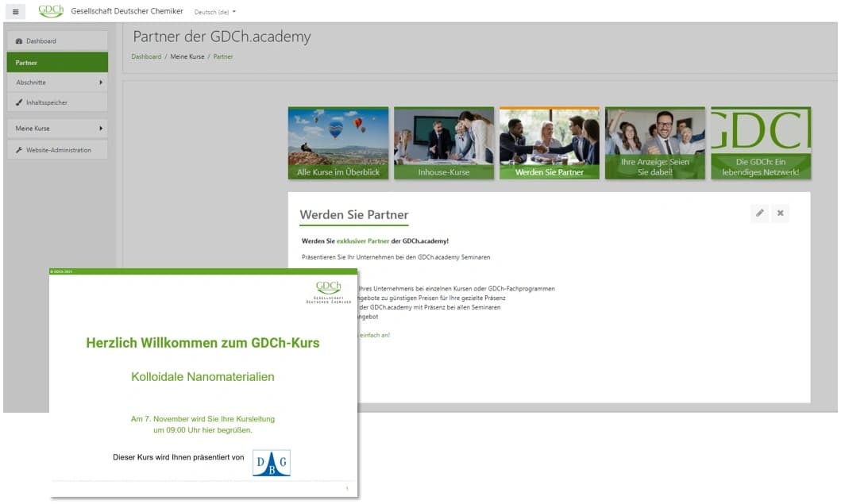
Task: Open the Meine Kurse sidebar item
Action: (x=57, y=128)
